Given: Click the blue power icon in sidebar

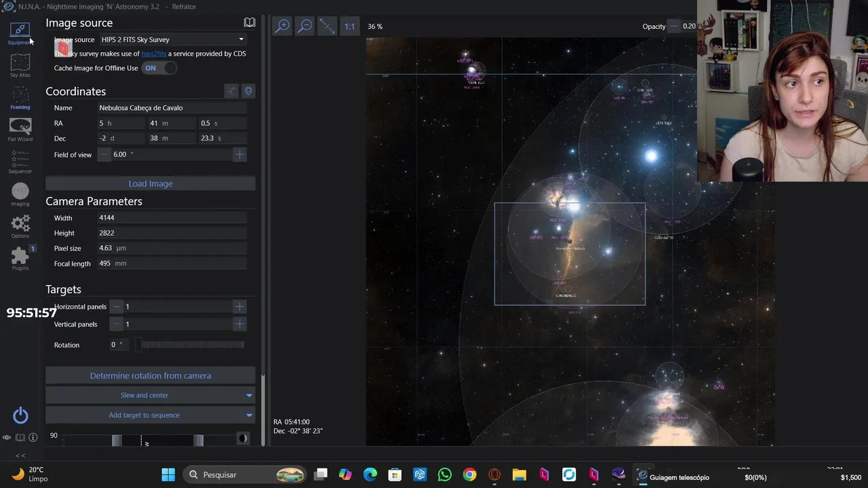Looking at the screenshot, I should (20, 415).
